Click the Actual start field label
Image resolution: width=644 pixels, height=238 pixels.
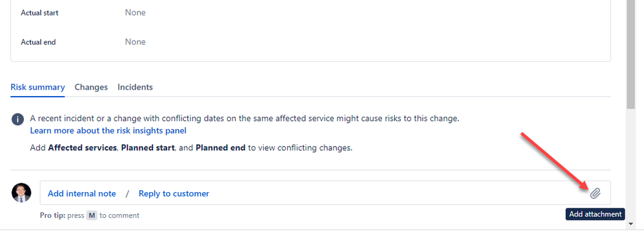(40, 13)
